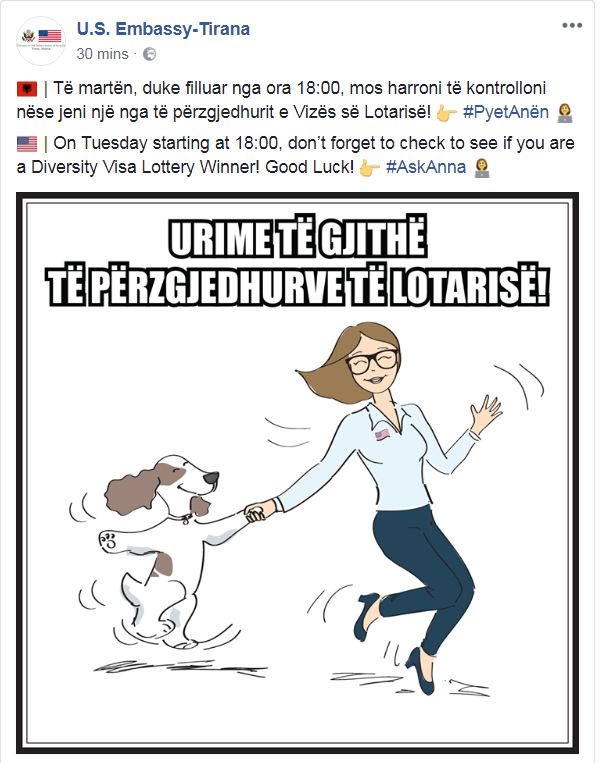The width and height of the screenshot is (600, 763).
Task: Open the post options three-dot menu
Action: tap(572, 26)
